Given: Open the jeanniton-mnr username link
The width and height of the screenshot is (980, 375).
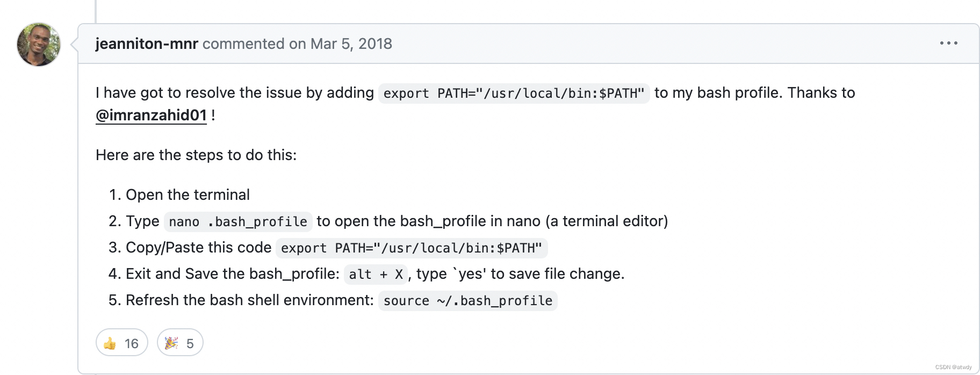Looking at the screenshot, I should click(147, 44).
